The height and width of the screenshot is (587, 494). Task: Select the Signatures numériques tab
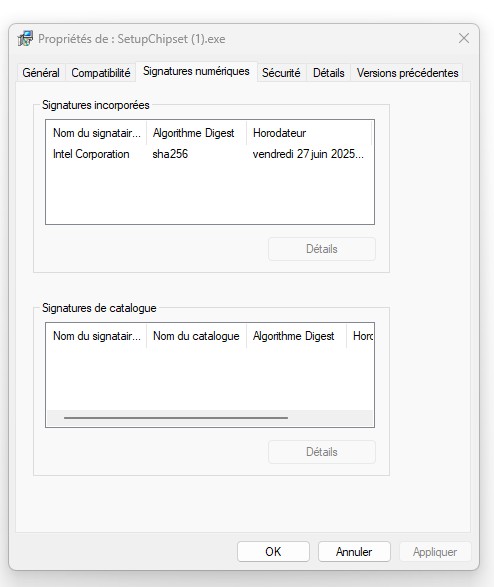(196, 71)
